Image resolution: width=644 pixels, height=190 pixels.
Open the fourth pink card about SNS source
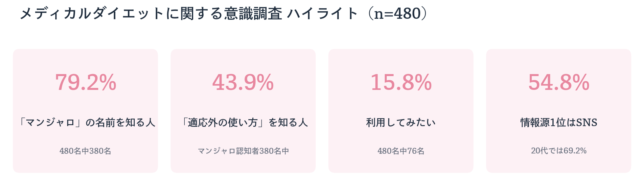point(559,111)
